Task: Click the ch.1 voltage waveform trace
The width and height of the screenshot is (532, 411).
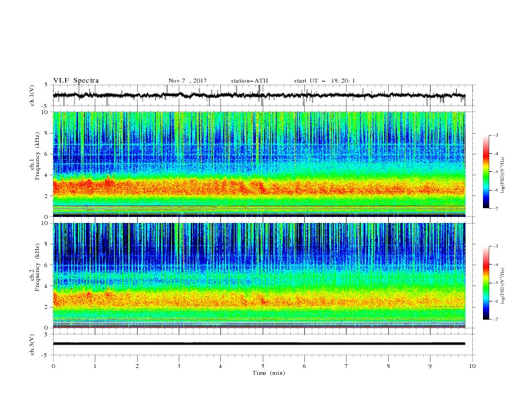Action: (259, 95)
